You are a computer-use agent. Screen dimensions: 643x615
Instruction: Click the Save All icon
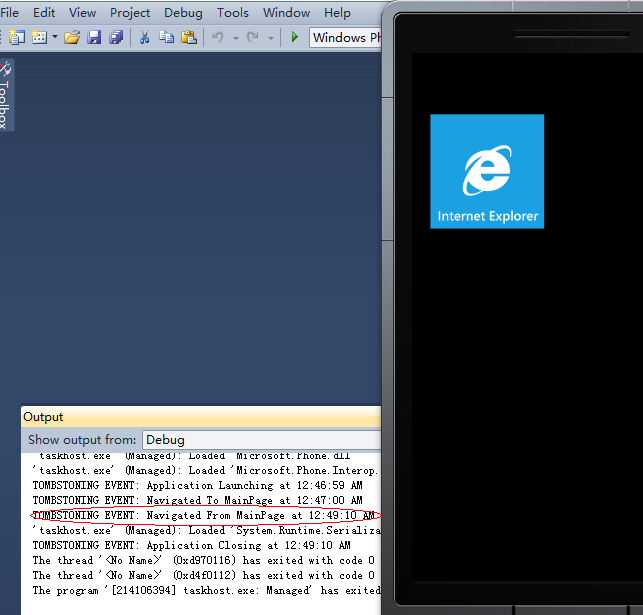116,37
